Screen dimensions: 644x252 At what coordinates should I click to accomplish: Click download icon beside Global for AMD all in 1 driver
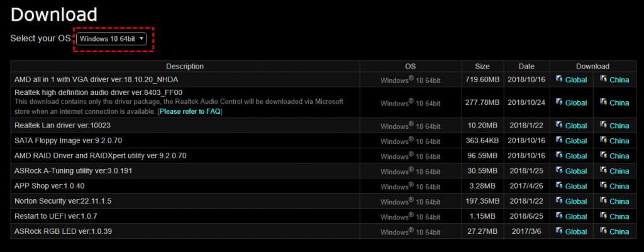point(559,79)
